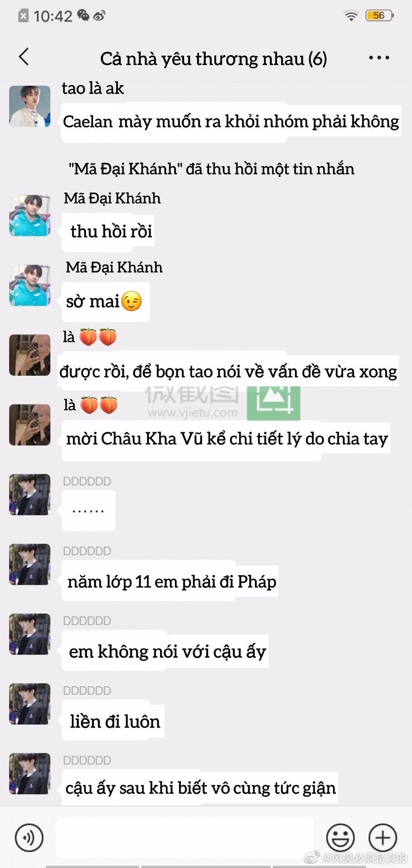This screenshot has width=412, height=868.
Task: Open the three-dot chat options menu
Action: click(x=379, y=57)
